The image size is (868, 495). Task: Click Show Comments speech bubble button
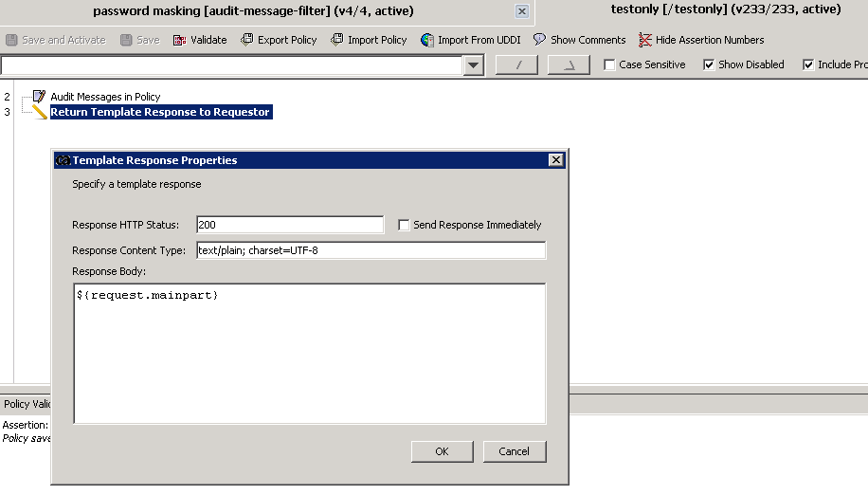579,40
